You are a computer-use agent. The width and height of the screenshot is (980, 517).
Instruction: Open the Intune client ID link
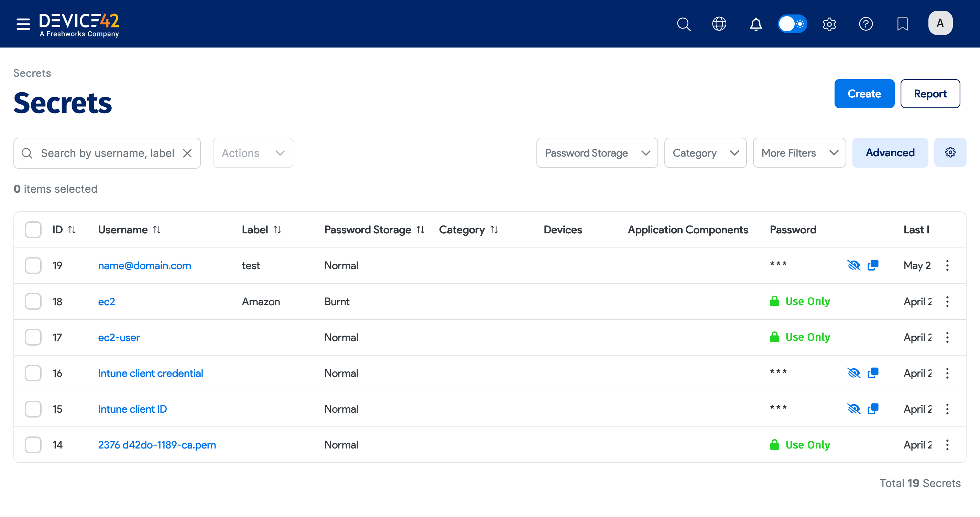[132, 409]
